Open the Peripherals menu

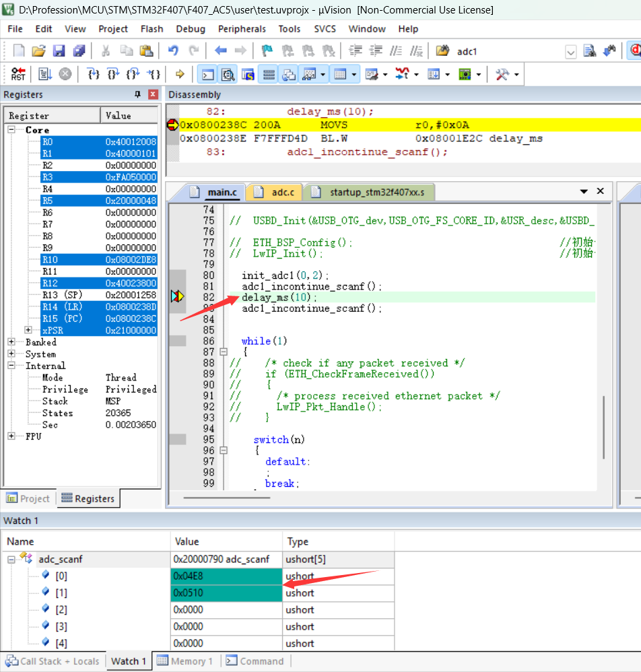click(242, 29)
